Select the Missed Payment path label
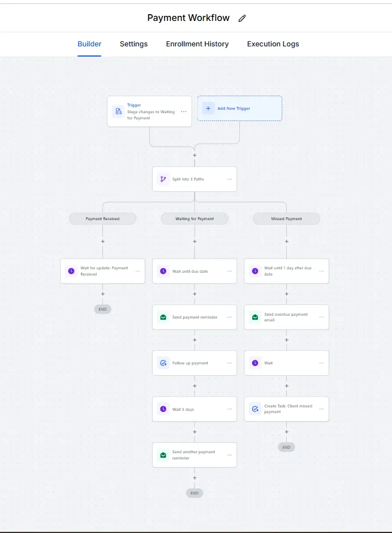The image size is (392, 533). click(x=286, y=218)
